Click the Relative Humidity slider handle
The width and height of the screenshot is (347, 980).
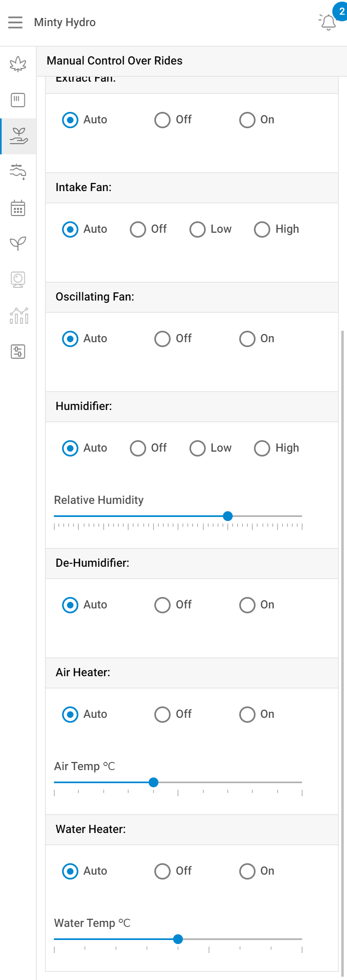pyautogui.click(x=228, y=516)
